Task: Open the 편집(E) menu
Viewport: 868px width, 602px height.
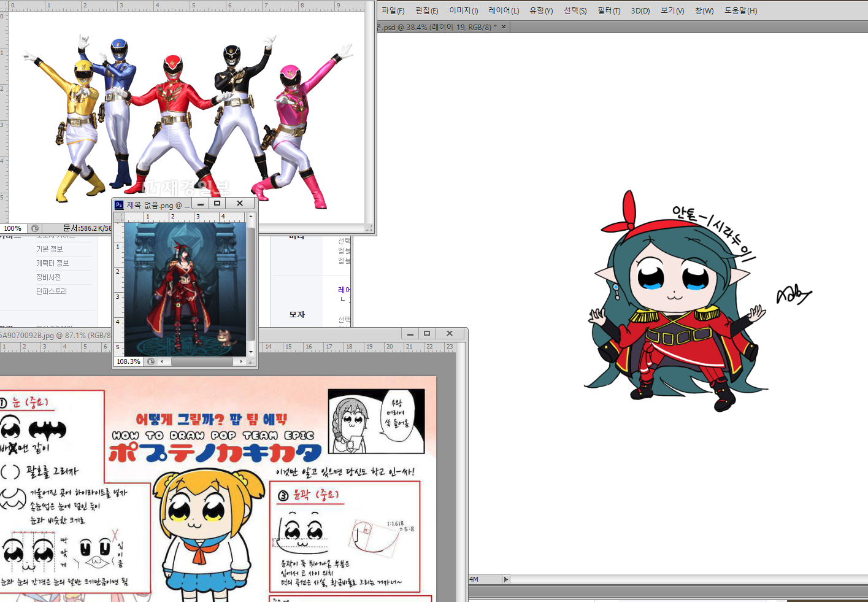Action: (x=426, y=10)
